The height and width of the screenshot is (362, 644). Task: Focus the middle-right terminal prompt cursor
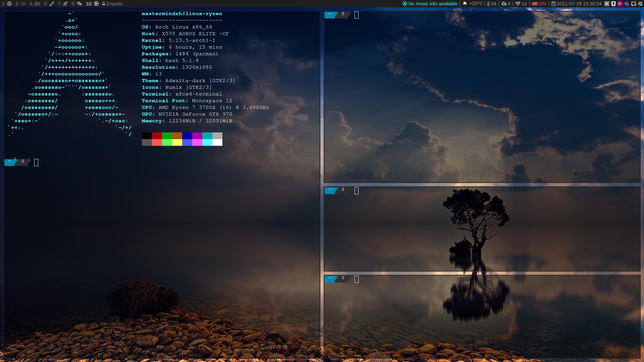click(x=357, y=191)
